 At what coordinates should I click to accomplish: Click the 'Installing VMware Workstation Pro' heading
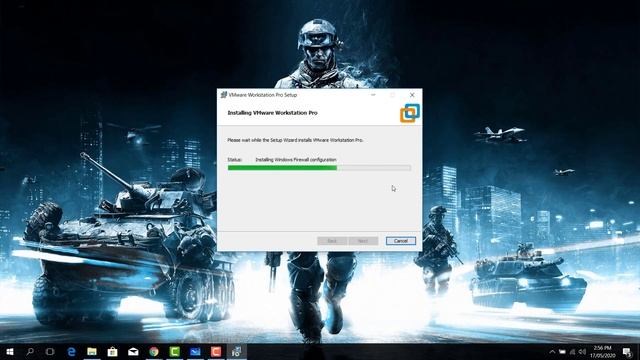click(272, 113)
